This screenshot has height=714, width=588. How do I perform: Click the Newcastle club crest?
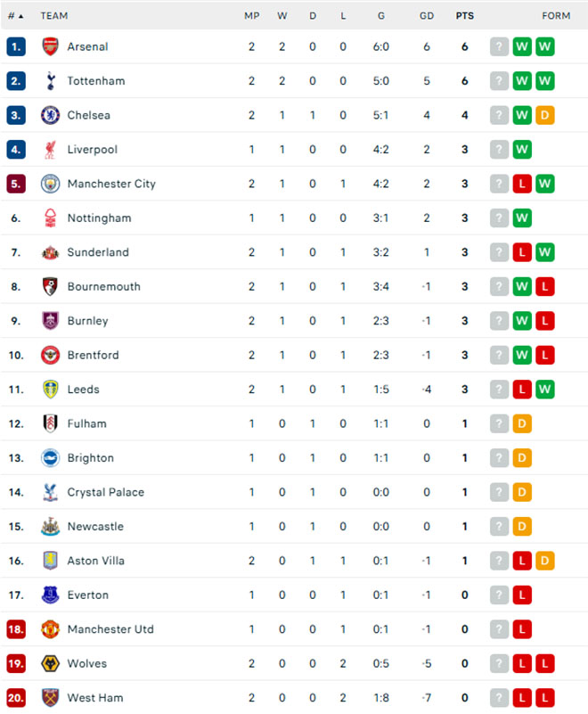50,527
